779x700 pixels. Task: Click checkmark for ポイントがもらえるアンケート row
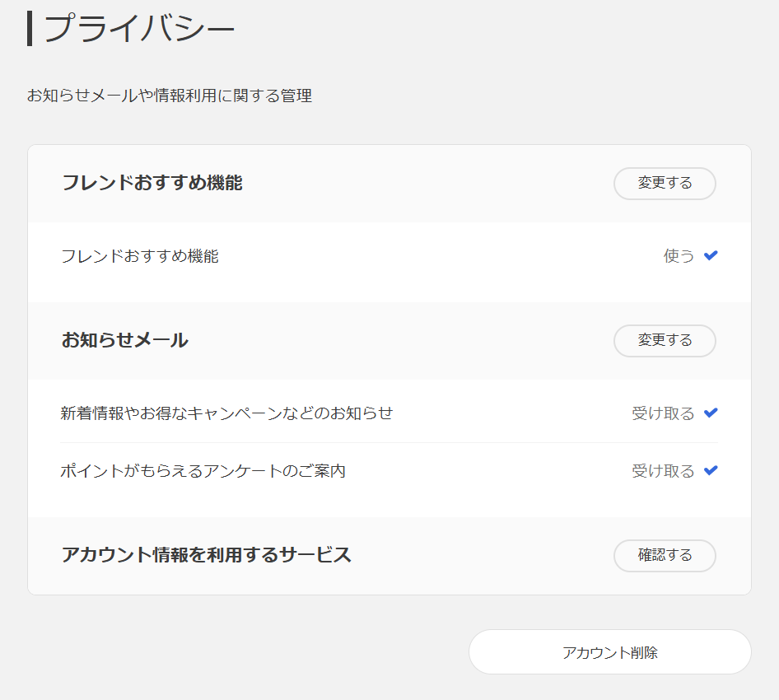tap(711, 470)
